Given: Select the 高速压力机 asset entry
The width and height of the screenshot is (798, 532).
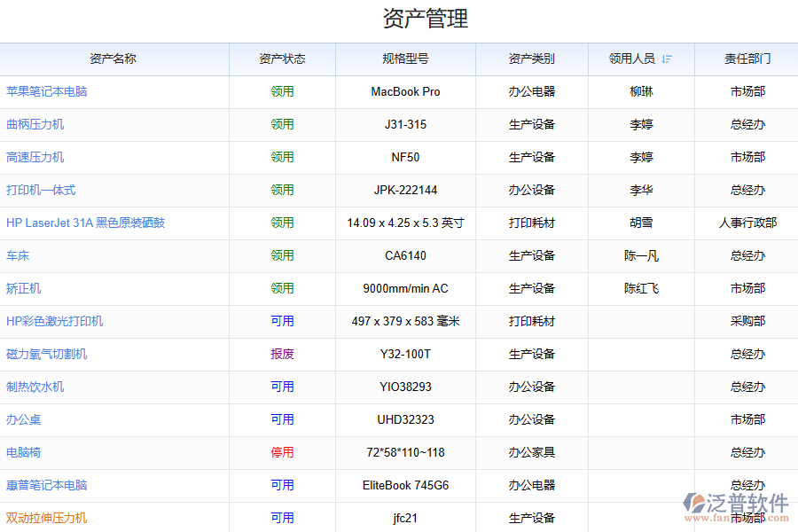Looking at the screenshot, I should pyautogui.click(x=35, y=157).
